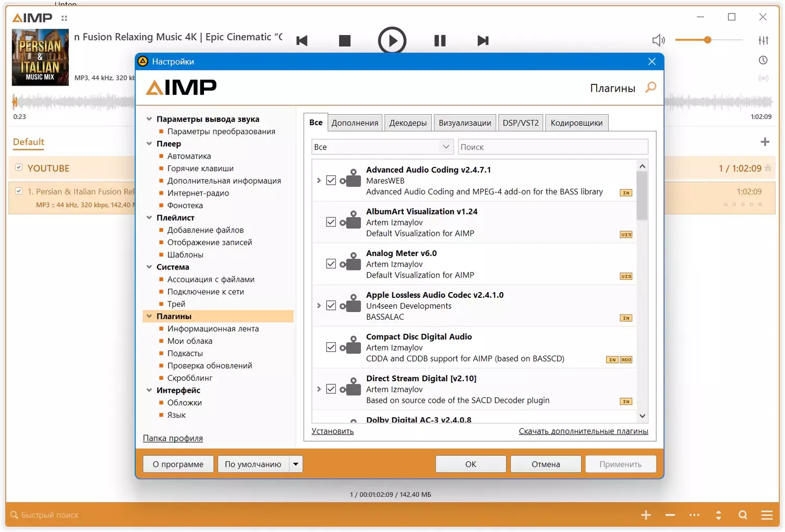This screenshot has width=785, height=532.
Task: Open AIMP main menu dots icon
Action: coord(64,18)
